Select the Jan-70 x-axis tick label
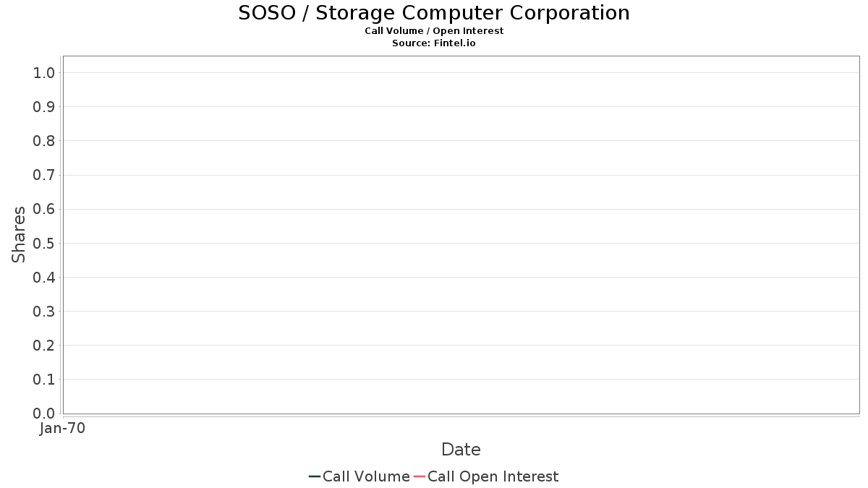 (x=63, y=429)
